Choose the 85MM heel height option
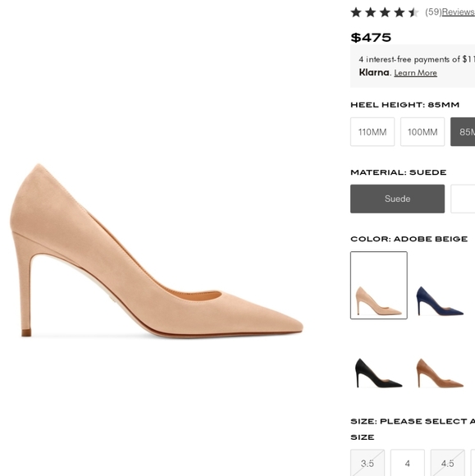The height and width of the screenshot is (476, 475). pyautogui.click(x=463, y=132)
